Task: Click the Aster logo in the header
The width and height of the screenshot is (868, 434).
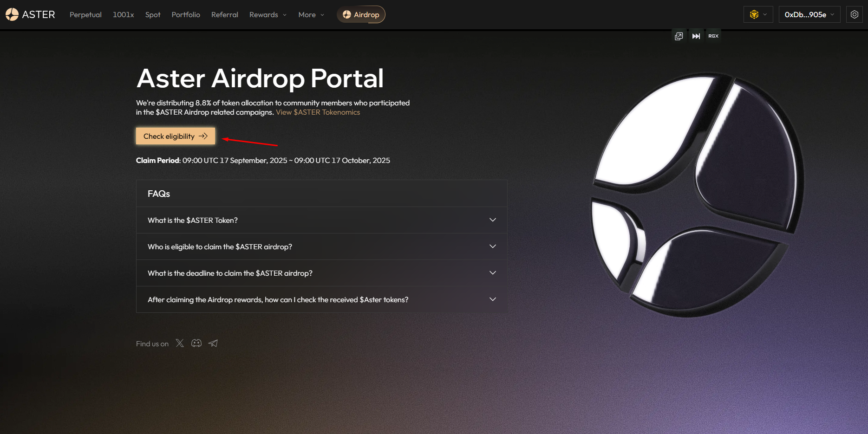Action: coord(30,14)
